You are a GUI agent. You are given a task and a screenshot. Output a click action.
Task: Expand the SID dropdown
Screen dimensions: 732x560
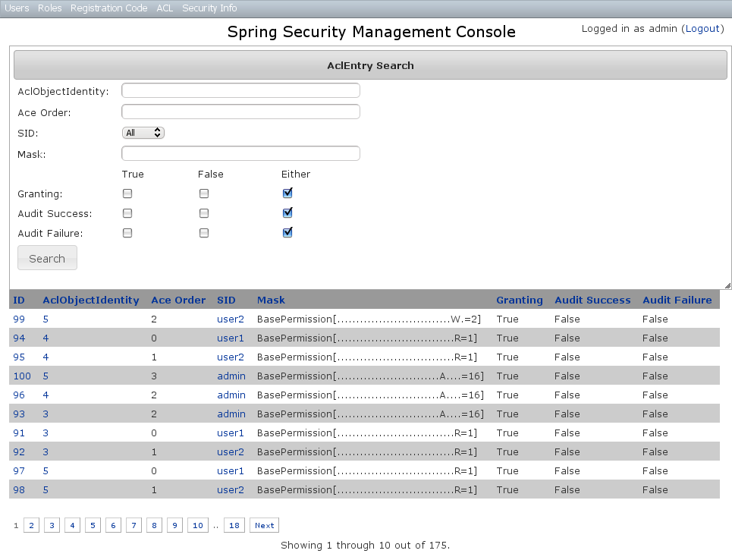coord(143,133)
